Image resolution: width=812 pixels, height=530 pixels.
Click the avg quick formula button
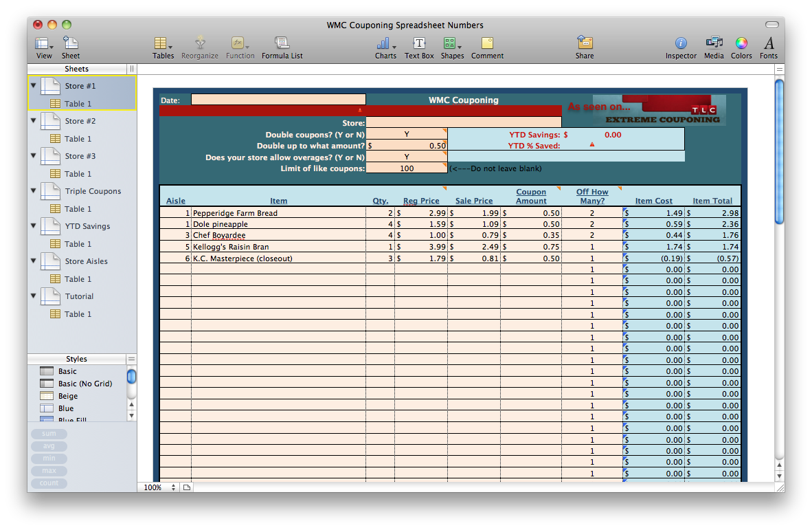[x=49, y=446]
